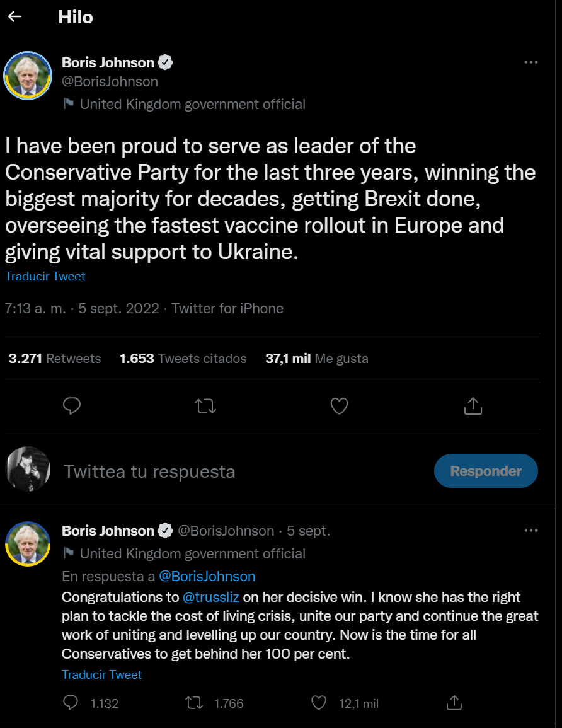Screen dimensions: 562x728
Task: Share the main tweet using the share icon
Action: click(x=473, y=406)
